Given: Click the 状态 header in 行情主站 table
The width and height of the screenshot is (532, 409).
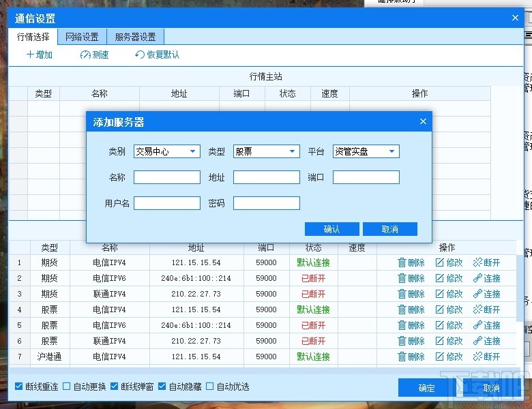Looking at the screenshot, I should [287, 93].
